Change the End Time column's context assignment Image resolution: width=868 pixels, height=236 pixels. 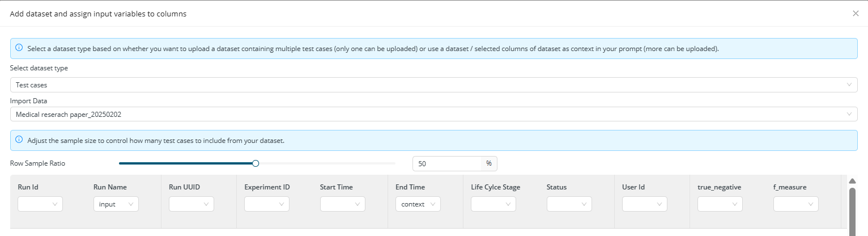(x=418, y=204)
